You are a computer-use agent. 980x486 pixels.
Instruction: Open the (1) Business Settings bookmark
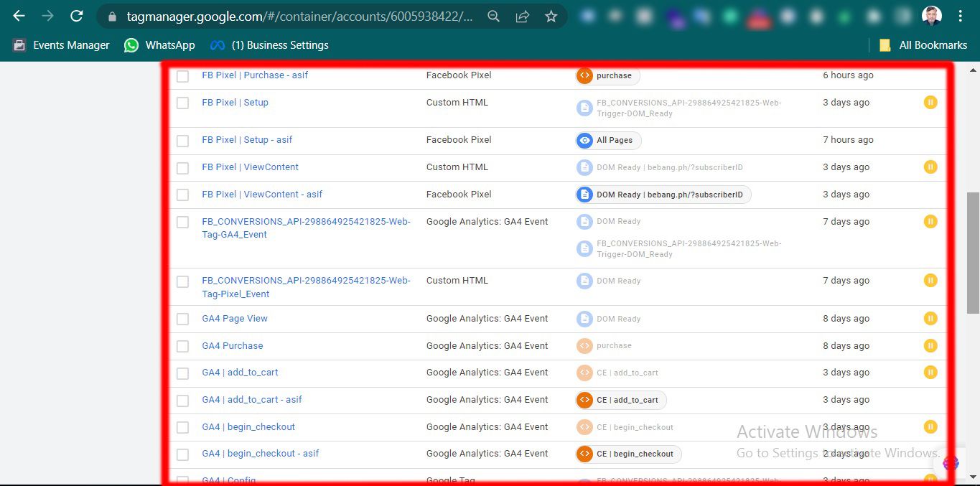[269, 45]
